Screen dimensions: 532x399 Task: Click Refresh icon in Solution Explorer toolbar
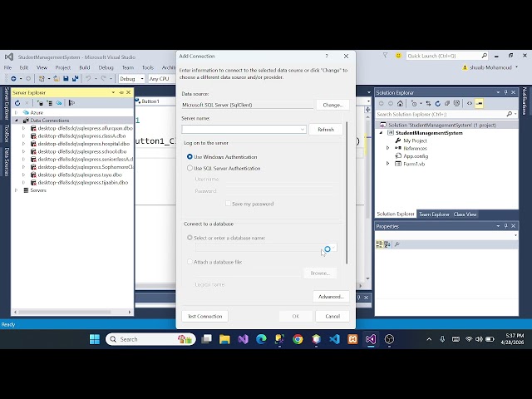click(438, 103)
